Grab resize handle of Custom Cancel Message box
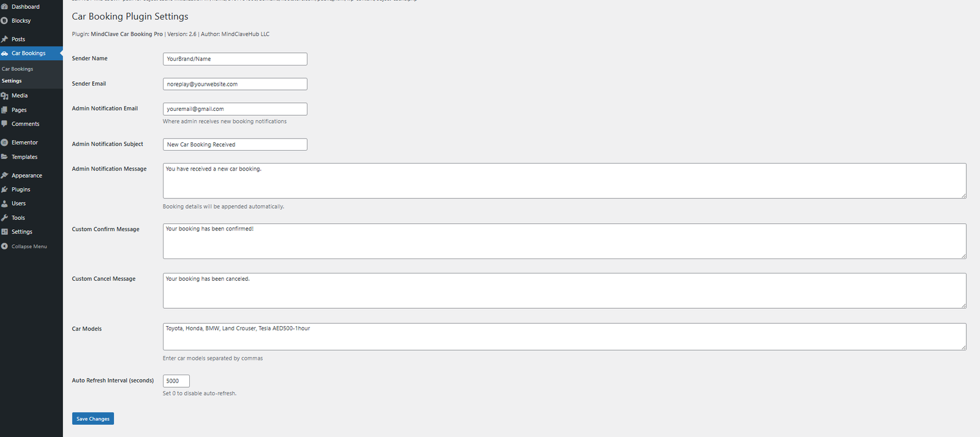The height and width of the screenshot is (437, 980). click(x=963, y=305)
